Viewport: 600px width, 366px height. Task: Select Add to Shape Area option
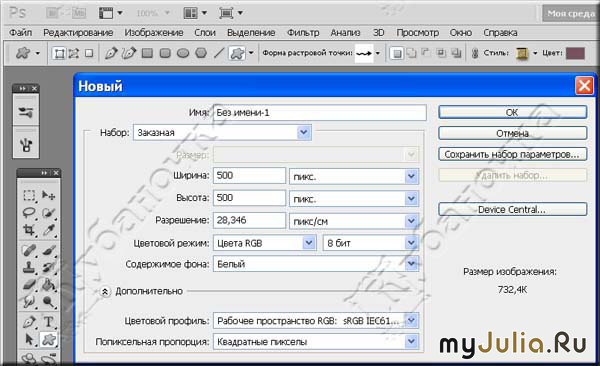(x=412, y=53)
